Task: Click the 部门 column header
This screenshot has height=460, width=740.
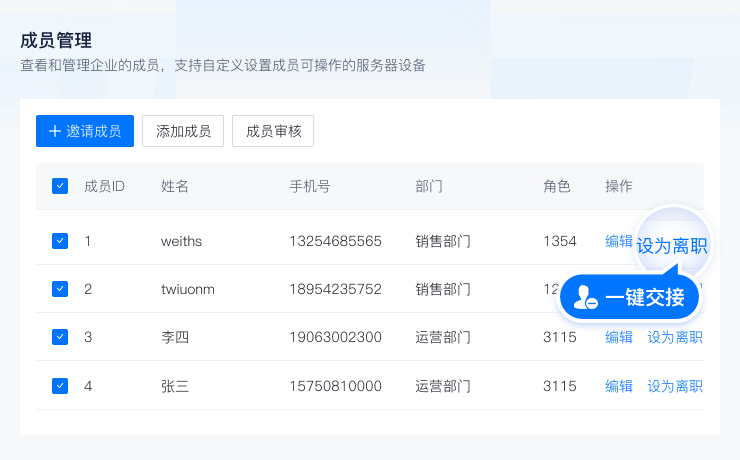Action: click(x=429, y=186)
